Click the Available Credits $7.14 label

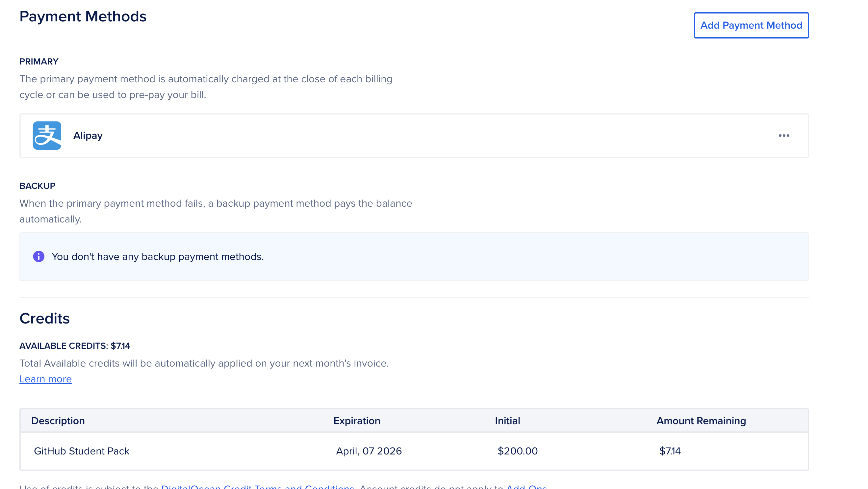75,346
